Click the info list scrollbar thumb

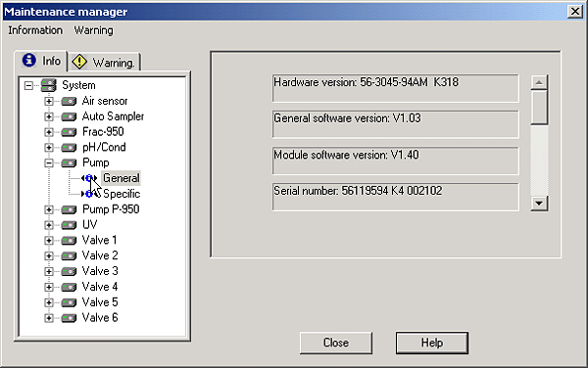coord(539,108)
